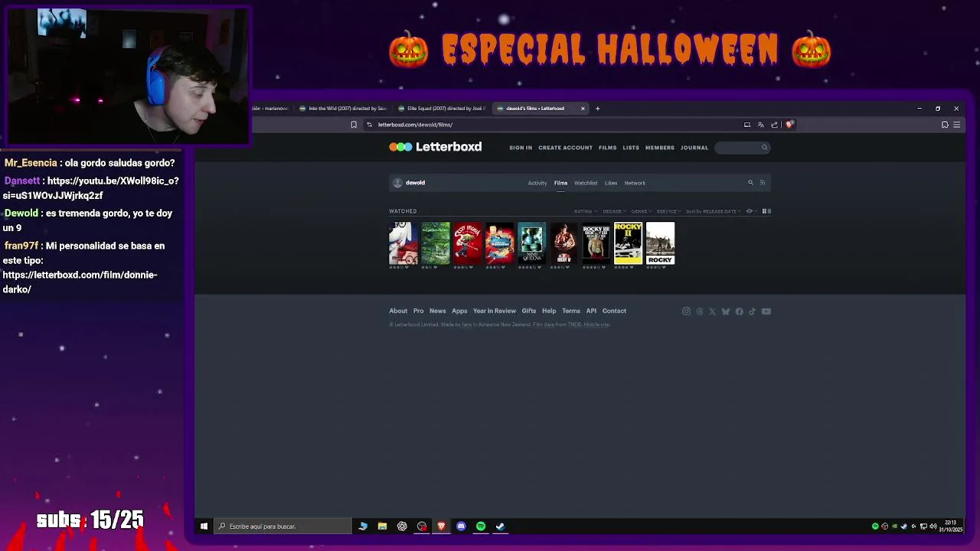Viewport: 980px width, 551px height.
Task: Click the Windows taskbar search box
Action: pyautogui.click(x=283, y=527)
